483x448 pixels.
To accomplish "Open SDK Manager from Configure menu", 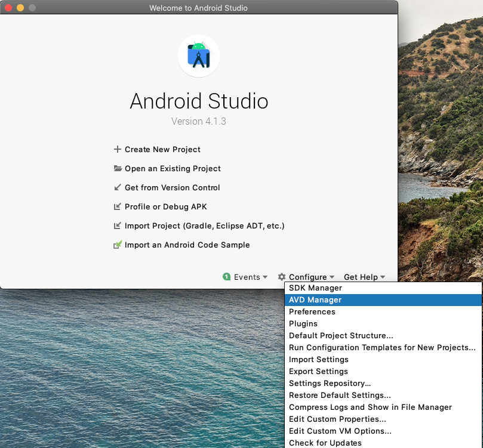I will coord(383,288).
